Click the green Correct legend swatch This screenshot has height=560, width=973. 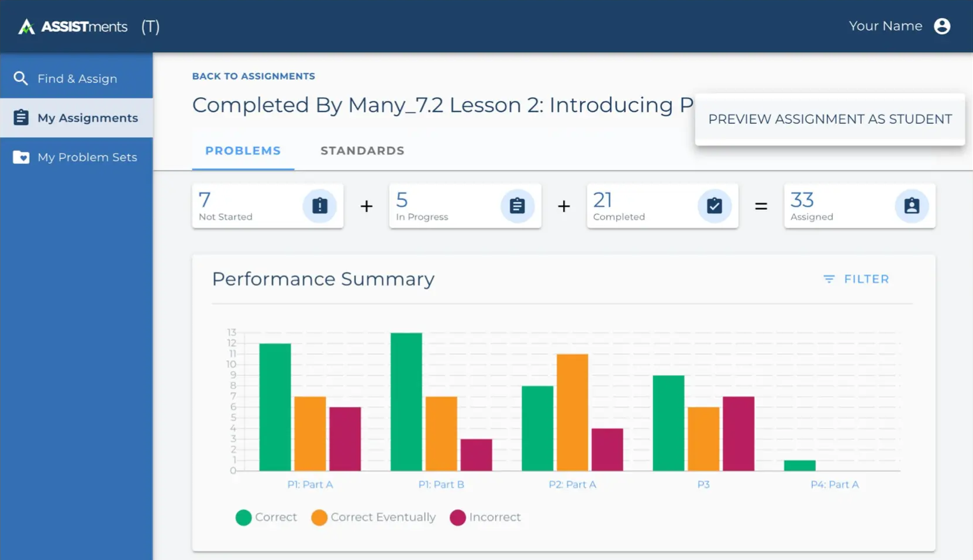click(243, 517)
